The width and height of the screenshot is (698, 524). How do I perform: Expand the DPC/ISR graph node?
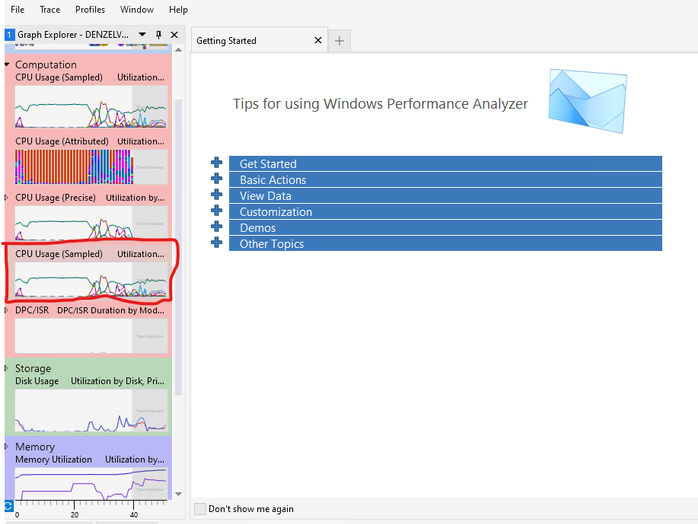(7, 310)
